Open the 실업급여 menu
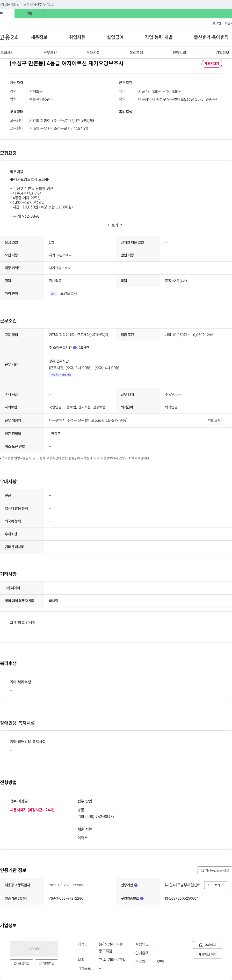Image resolution: width=232 pixels, height=980 pixels. click(115, 37)
